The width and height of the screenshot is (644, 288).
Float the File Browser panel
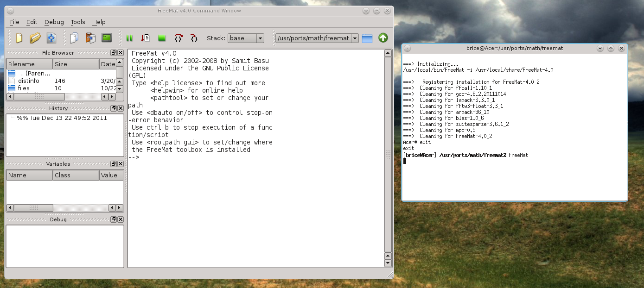click(114, 53)
